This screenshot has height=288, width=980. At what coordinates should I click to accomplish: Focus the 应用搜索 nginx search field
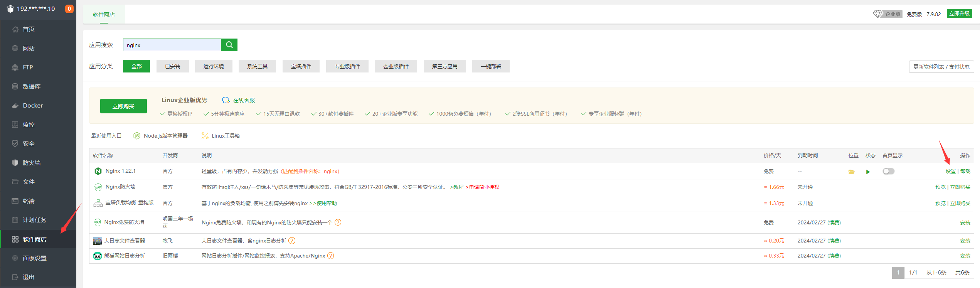[172, 45]
